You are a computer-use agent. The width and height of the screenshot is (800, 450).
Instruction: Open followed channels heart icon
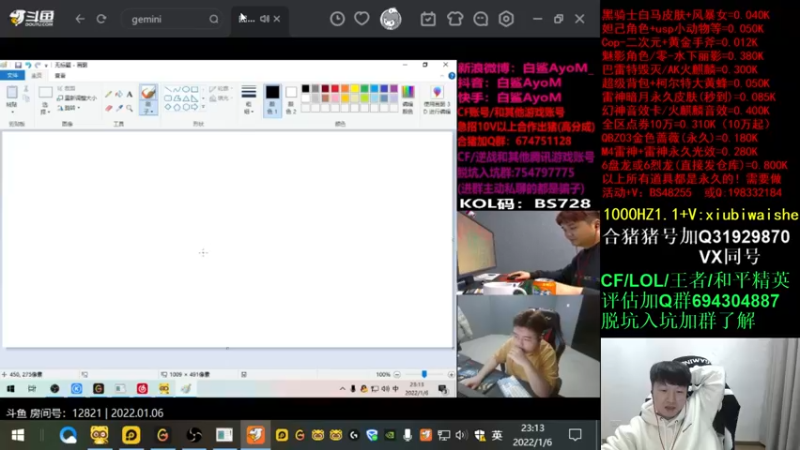point(362,19)
